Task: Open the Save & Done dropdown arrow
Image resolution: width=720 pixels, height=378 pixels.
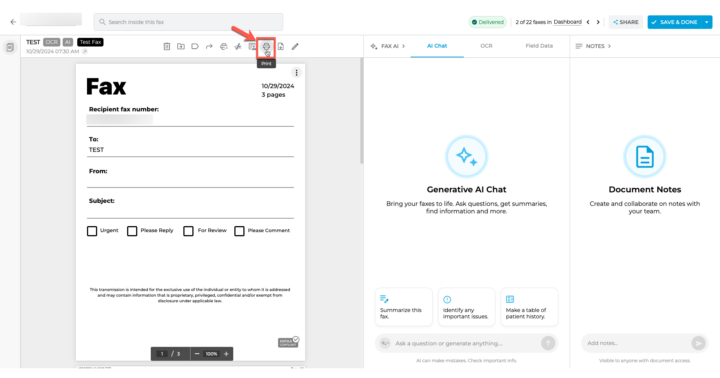Action: [707, 22]
